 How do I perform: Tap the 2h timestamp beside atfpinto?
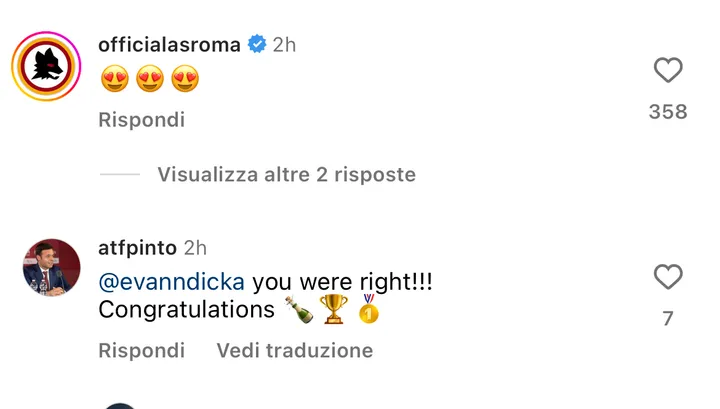195,248
